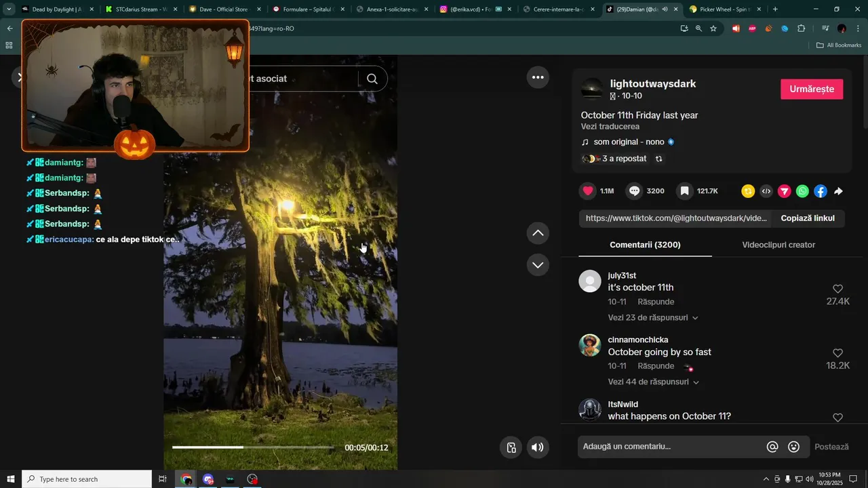Open a new browser tab
Screen dimensions: 868x488
[x=775, y=9]
